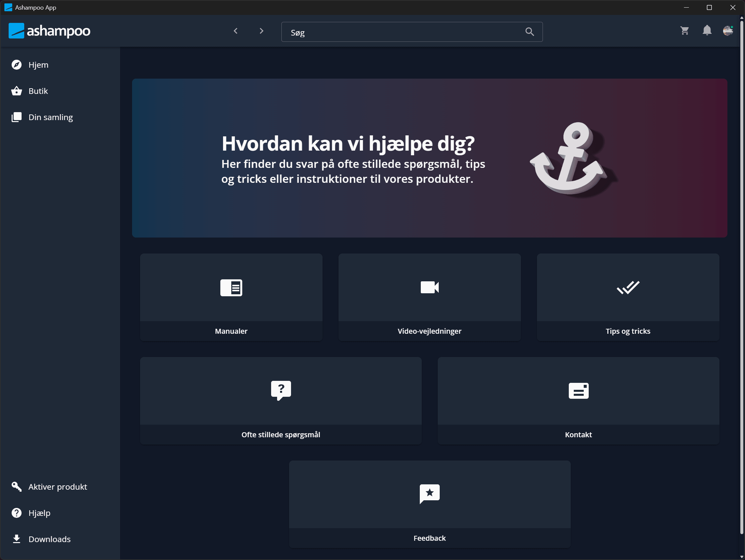Click the Manualer book icon
Screen dimensions: 745x560
[x=231, y=288]
